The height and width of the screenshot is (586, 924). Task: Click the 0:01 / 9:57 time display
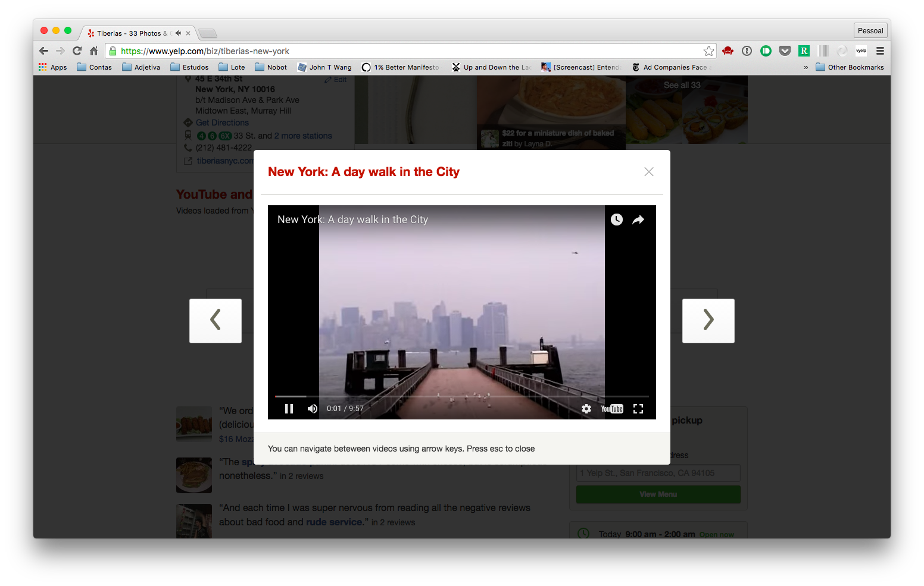coord(345,409)
